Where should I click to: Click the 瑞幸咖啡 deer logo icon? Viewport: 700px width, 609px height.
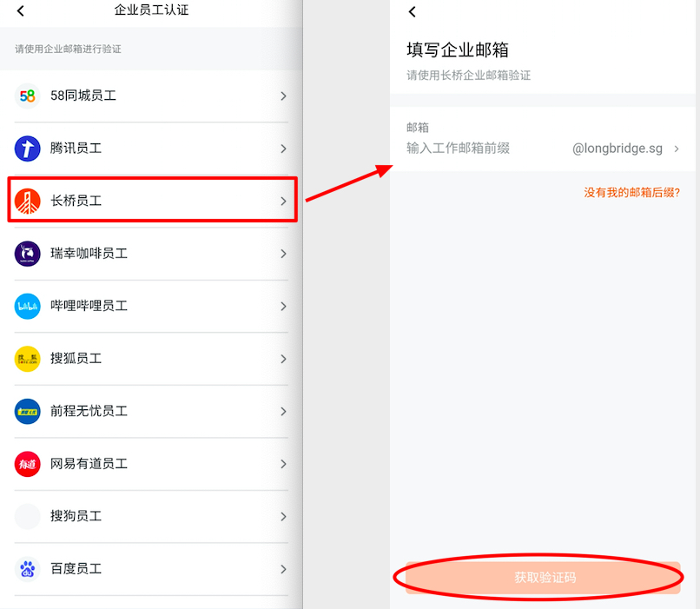(x=27, y=254)
